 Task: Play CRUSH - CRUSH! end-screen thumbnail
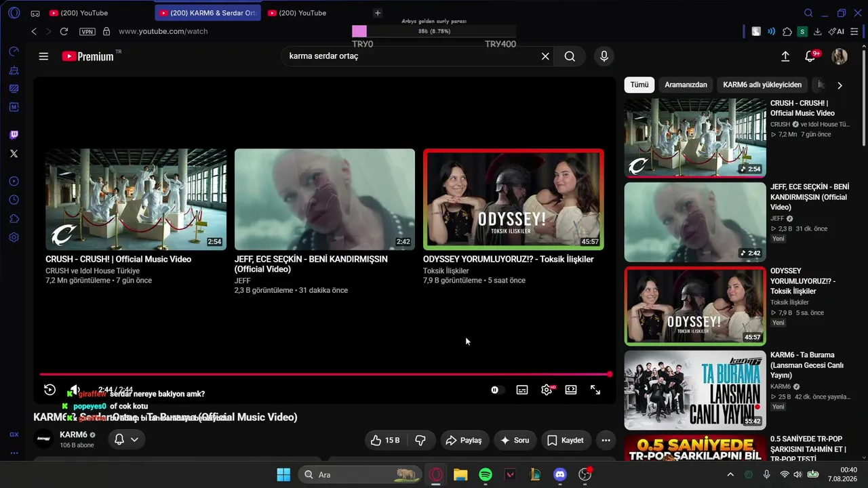click(x=136, y=199)
